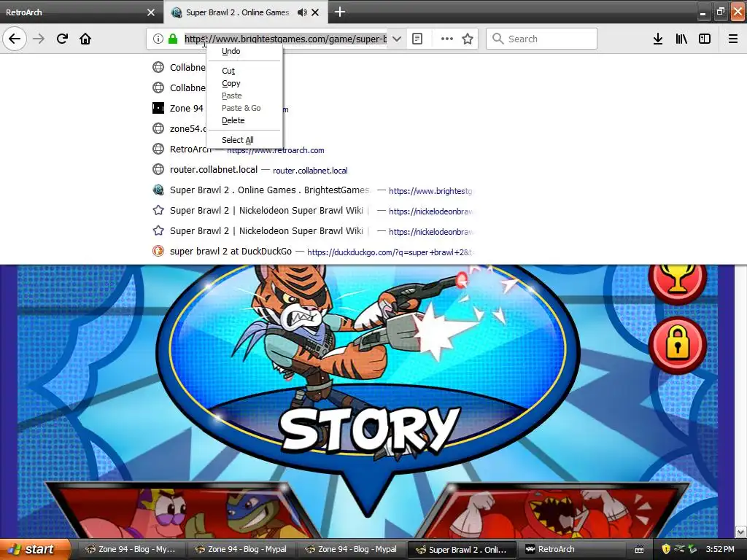Image resolution: width=747 pixels, height=560 pixels.
Task: Switch to Super Brawl 2 taskbar button
Action: click(463, 549)
